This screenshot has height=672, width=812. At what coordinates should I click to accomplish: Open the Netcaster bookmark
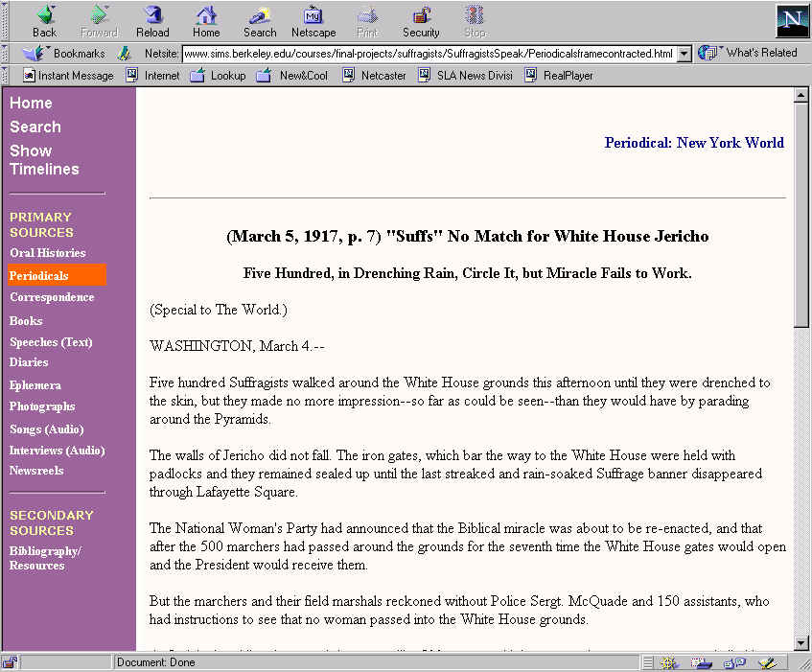(x=376, y=76)
